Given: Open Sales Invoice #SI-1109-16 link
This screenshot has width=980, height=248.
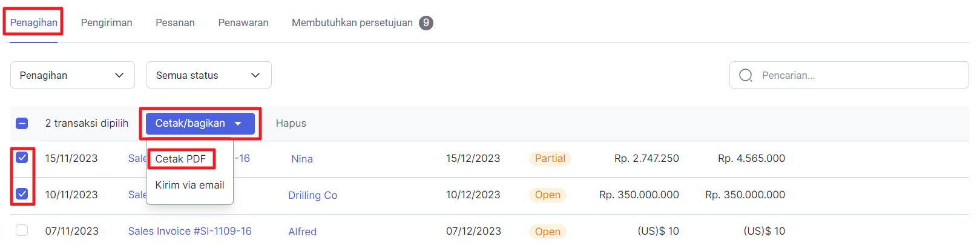Looking at the screenshot, I should point(189,231).
